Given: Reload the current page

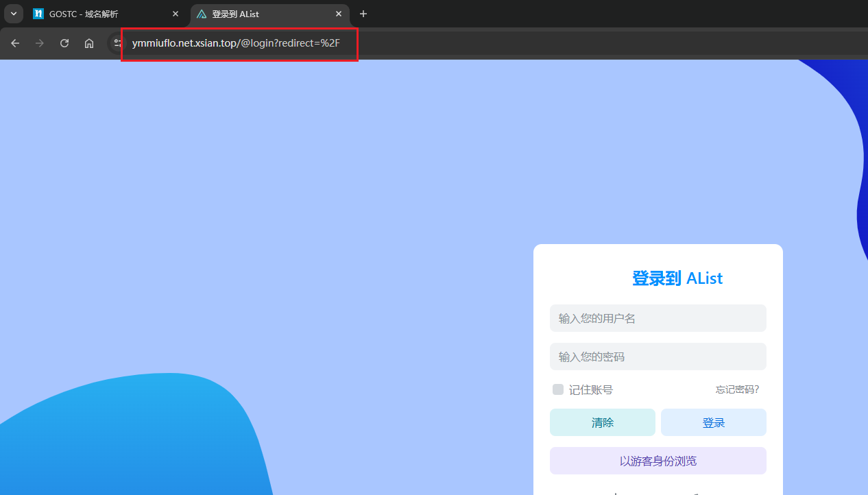Looking at the screenshot, I should point(64,43).
